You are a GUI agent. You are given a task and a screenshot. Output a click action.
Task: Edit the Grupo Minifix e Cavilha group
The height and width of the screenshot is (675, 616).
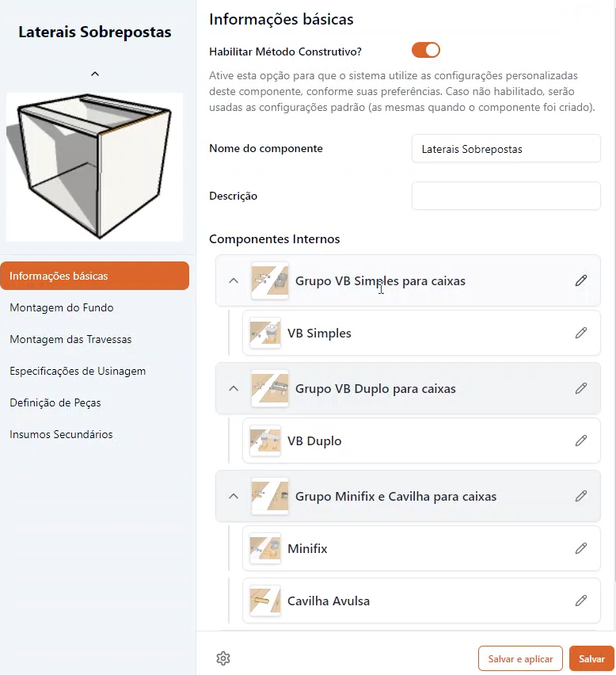click(x=581, y=496)
